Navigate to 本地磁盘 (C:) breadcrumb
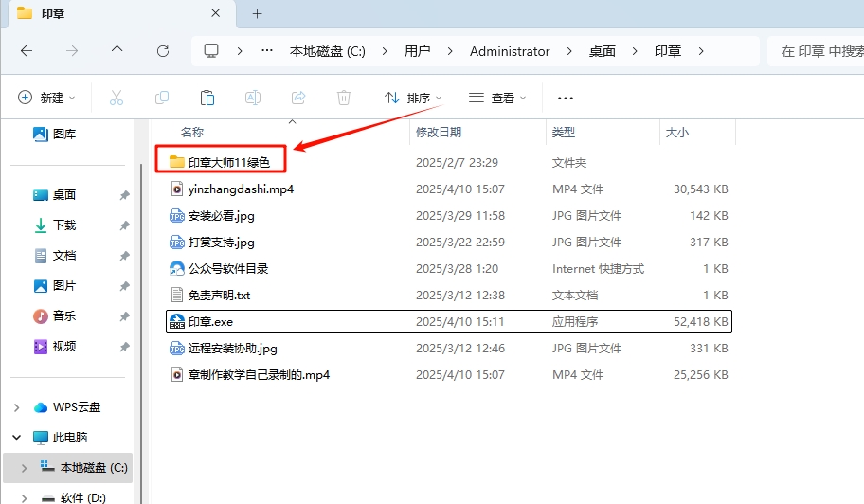864x504 pixels. coord(328,51)
